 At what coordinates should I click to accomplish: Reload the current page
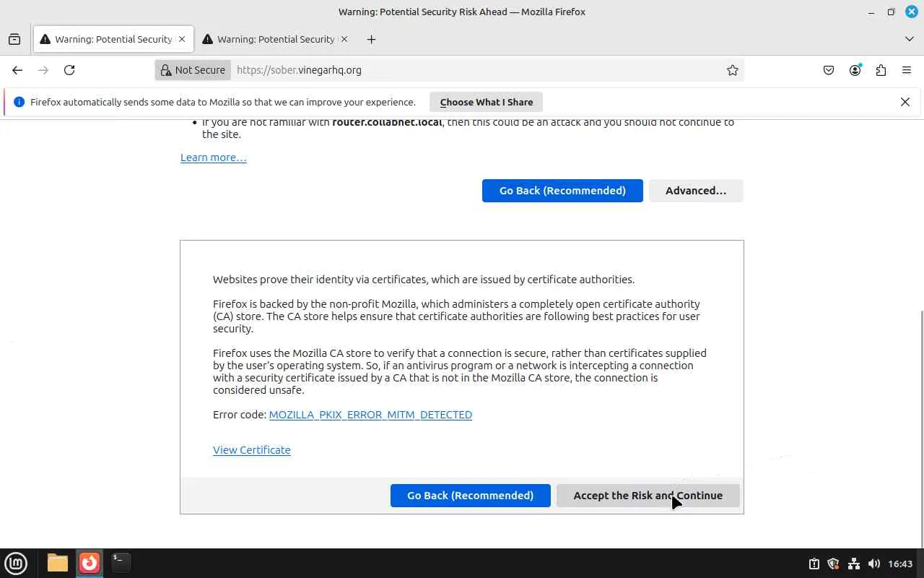point(69,70)
